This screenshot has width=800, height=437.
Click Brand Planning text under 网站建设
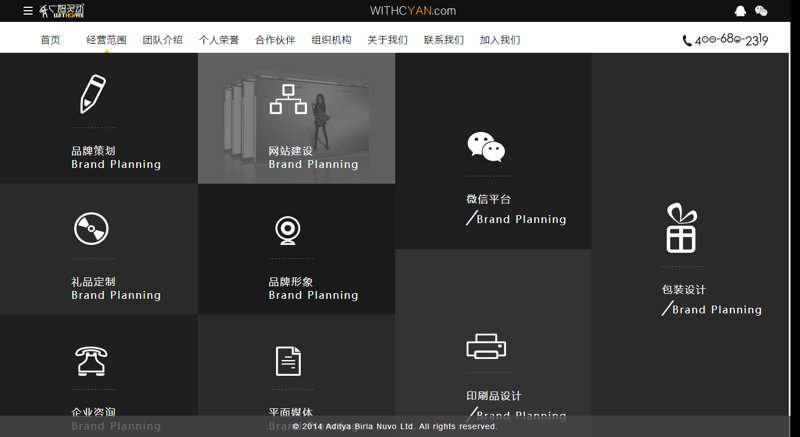[313, 164]
